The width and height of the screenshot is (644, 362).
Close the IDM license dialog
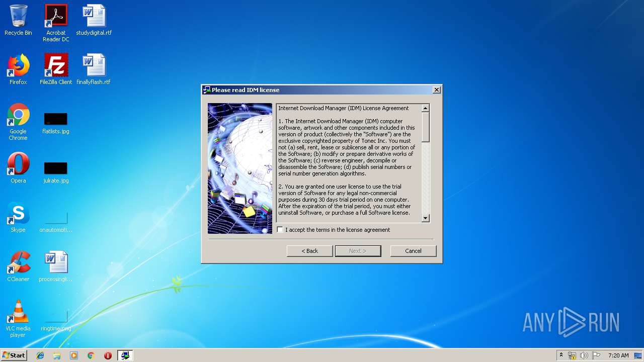(437, 90)
